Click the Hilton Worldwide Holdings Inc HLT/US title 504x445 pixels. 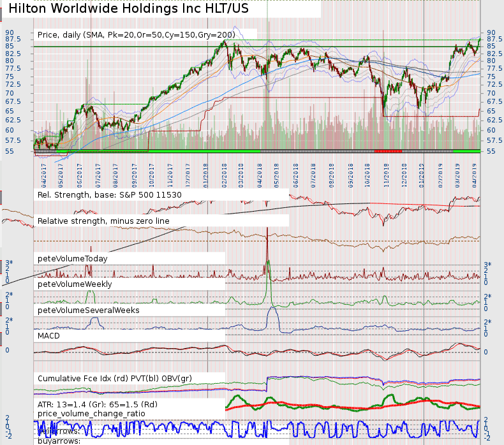coord(129,8)
